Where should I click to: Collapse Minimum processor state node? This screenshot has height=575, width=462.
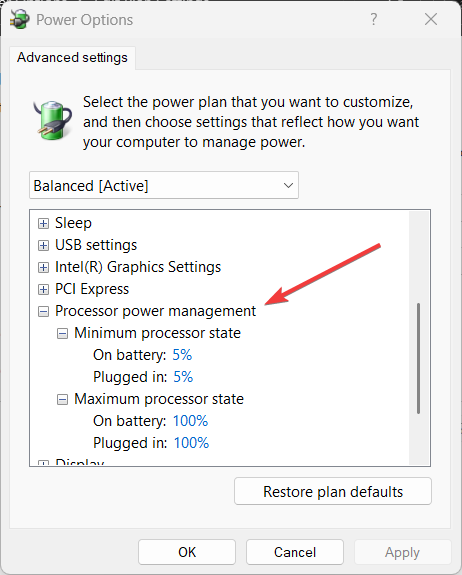click(62, 333)
